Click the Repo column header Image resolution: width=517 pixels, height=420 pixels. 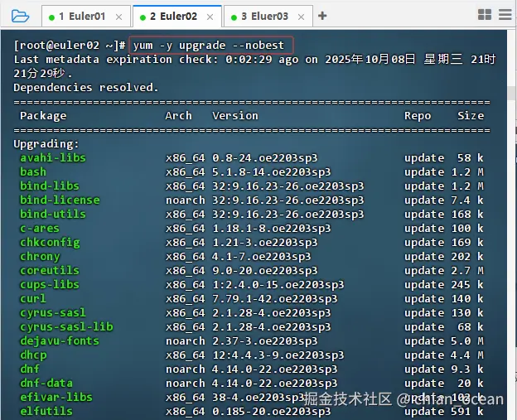tap(418, 116)
